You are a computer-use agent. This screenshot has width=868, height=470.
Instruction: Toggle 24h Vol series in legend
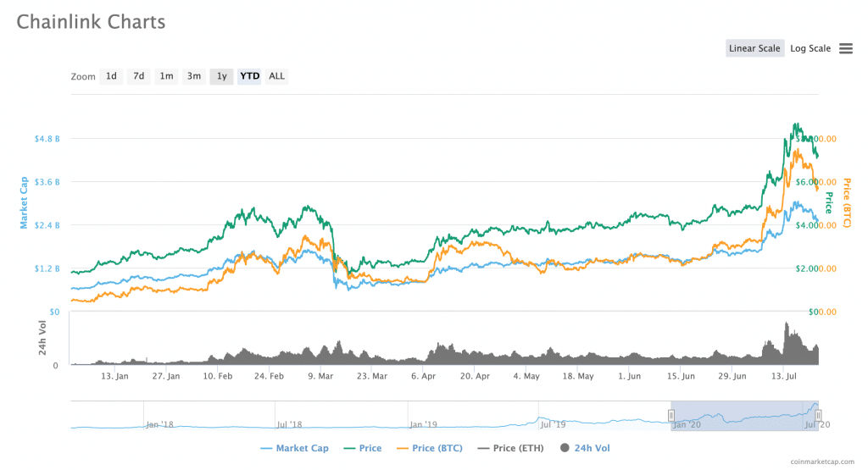[584, 448]
